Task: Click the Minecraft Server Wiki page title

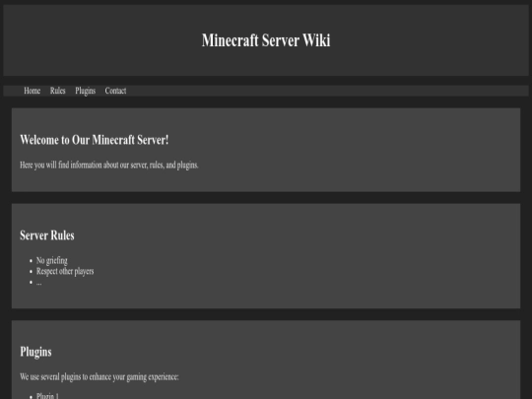Action: point(266,40)
